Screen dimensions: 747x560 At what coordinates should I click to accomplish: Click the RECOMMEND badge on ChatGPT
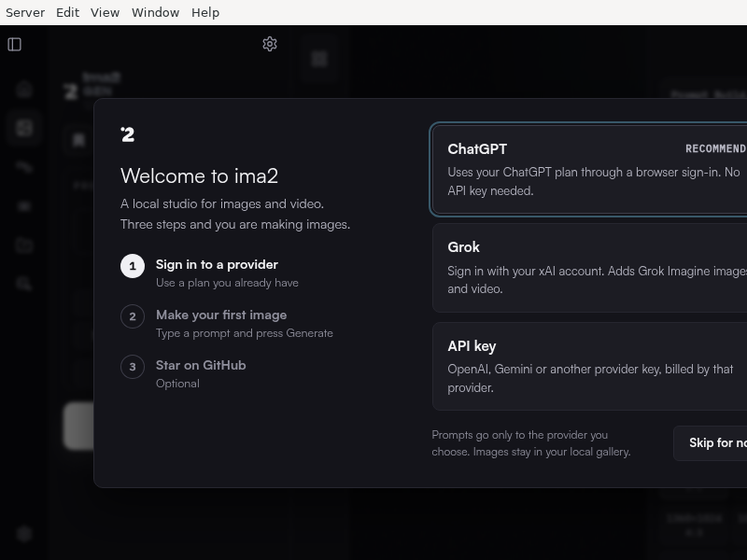click(715, 148)
